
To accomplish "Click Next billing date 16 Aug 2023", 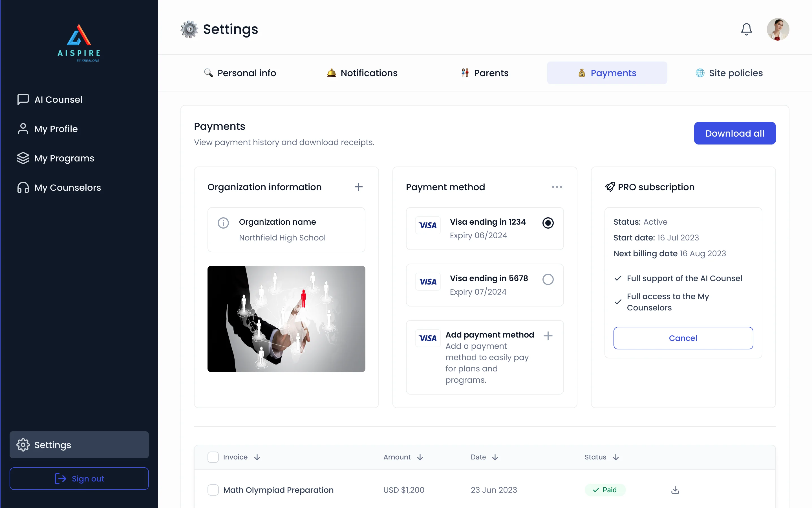I will pyautogui.click(x=669, y=253).
